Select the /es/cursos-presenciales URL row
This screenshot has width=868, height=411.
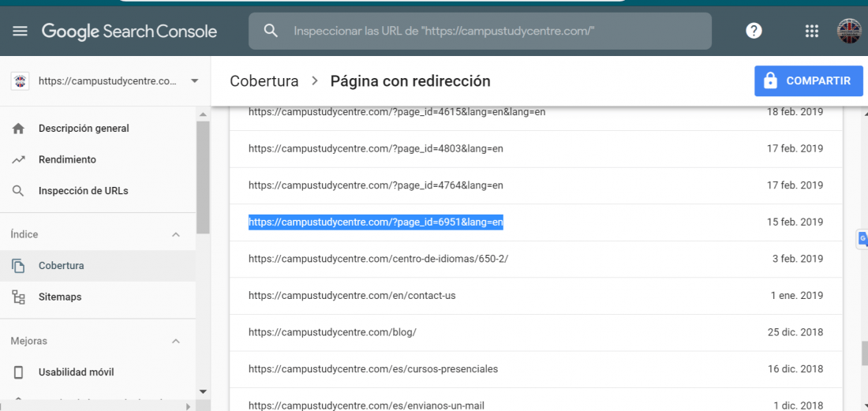[536, 369]
